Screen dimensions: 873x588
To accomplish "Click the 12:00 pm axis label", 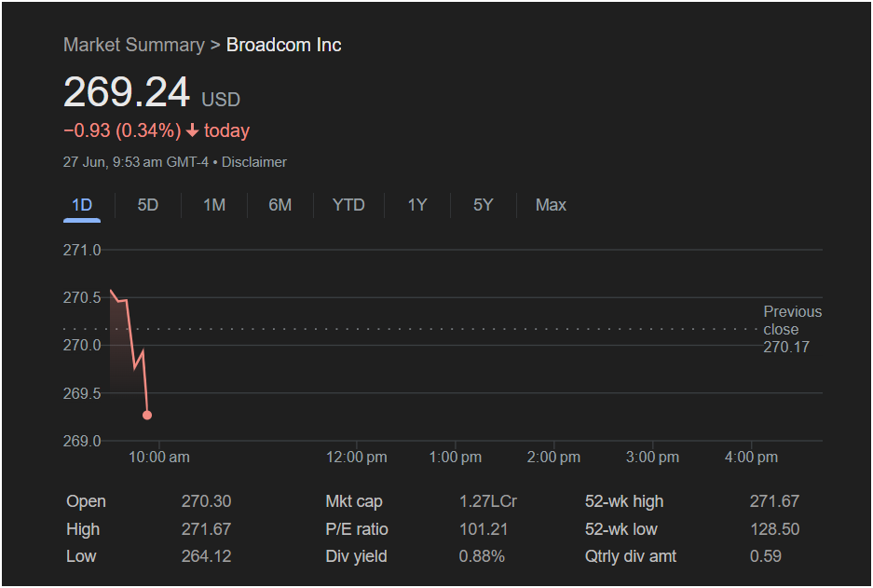I will (x=356, y=458).
